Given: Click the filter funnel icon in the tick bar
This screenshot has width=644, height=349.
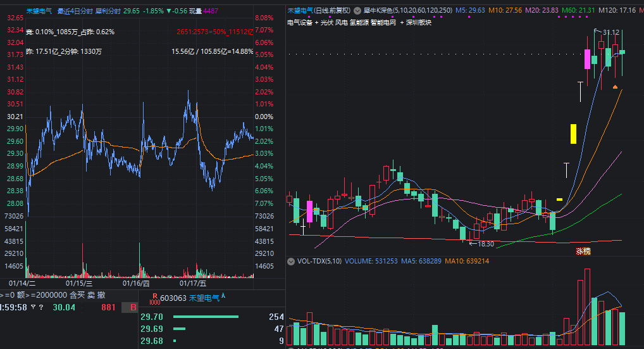Looking at the screenshot, I should (x=33, y=307).
